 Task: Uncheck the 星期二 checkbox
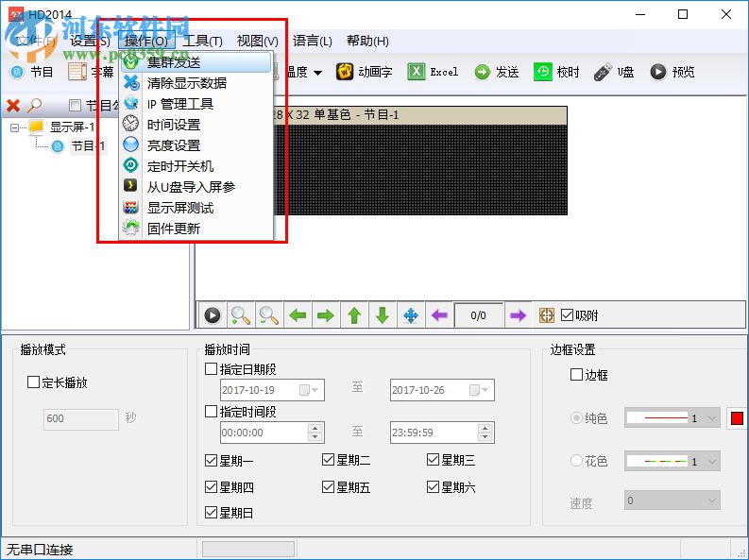[328, 460]
